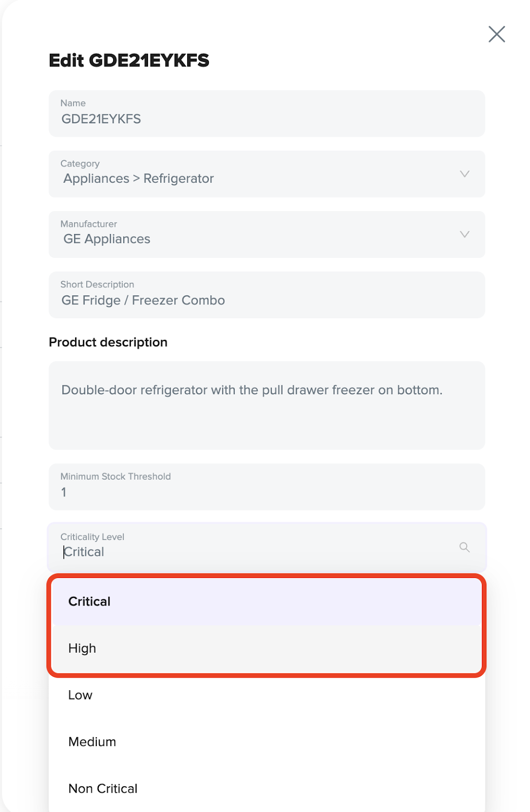Select the Critical option

267,601
